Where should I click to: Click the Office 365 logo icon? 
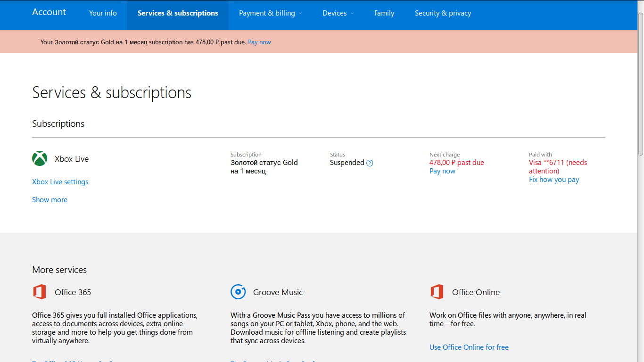40,292
